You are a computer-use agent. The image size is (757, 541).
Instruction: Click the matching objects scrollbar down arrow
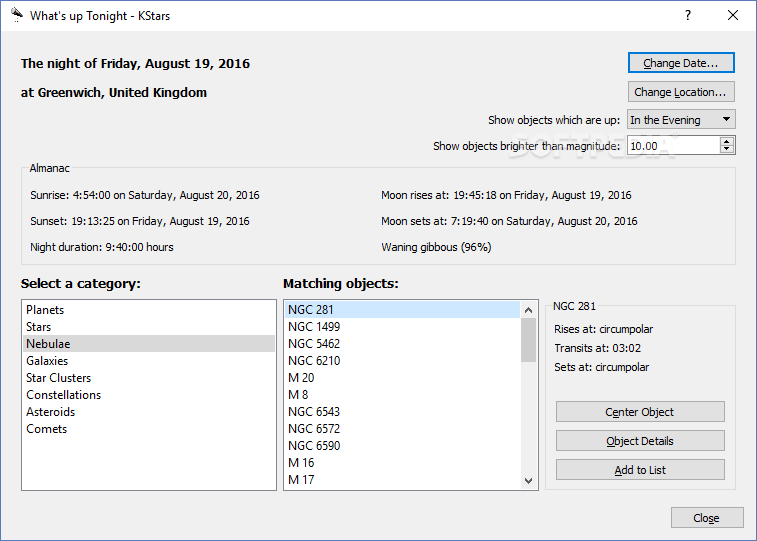pos(529,480)
